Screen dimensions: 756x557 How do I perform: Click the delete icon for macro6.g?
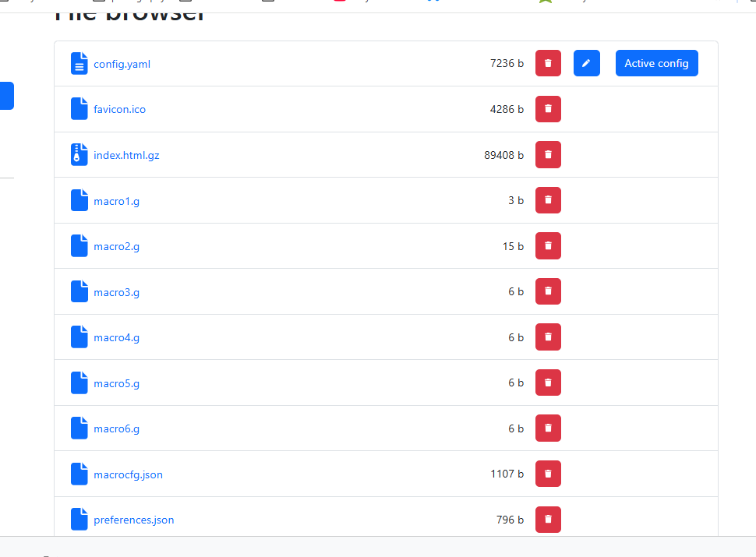click(x=548, y=428)
